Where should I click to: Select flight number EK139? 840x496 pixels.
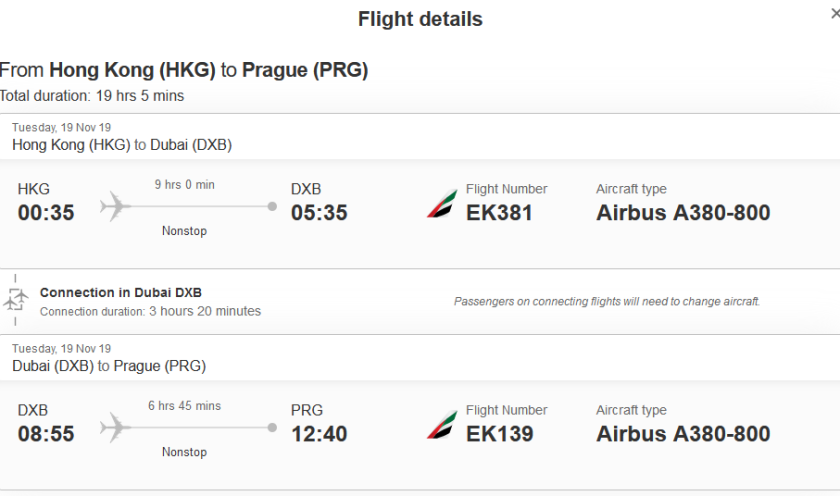click(x=499, y=434)
